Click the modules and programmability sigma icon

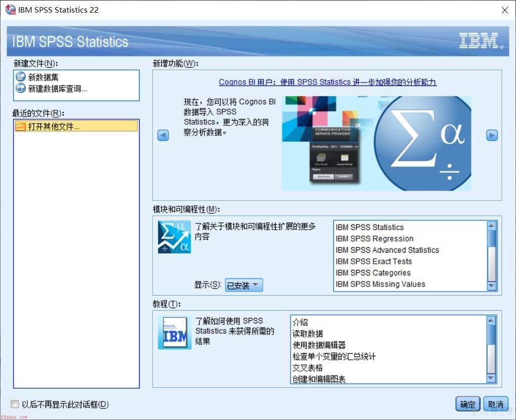click(x=174, y=237)
